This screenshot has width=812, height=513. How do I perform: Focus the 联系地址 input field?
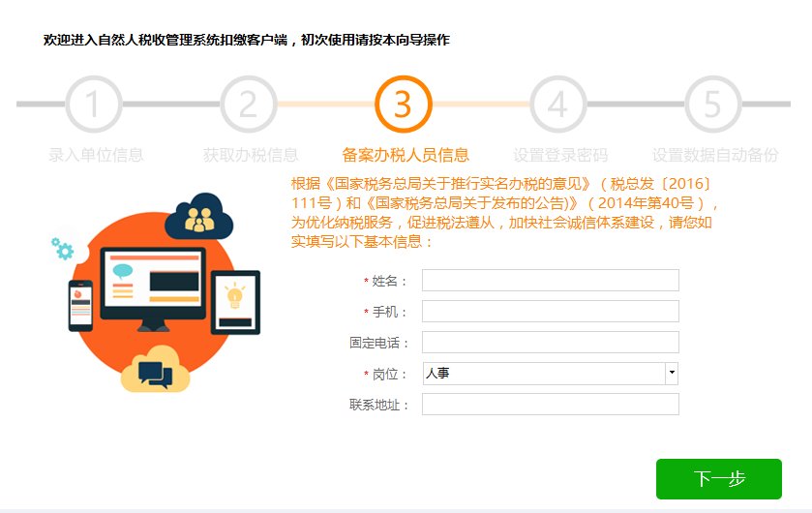click(x=551, y=405)
